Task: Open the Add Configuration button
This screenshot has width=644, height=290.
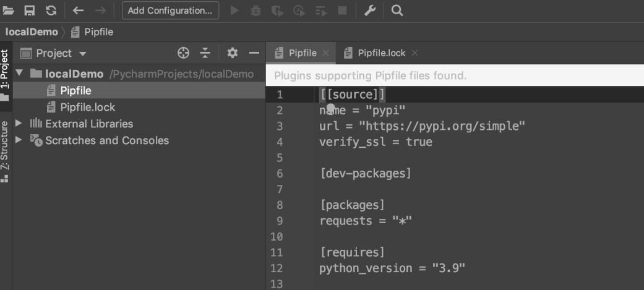Action: pos(171,11)
